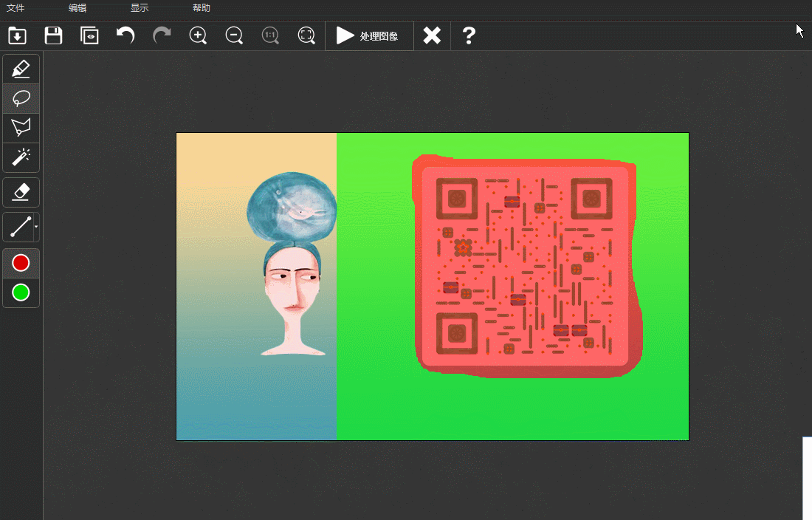
Task: Click the save floppy disk icon
Action: tap(53, 35)
